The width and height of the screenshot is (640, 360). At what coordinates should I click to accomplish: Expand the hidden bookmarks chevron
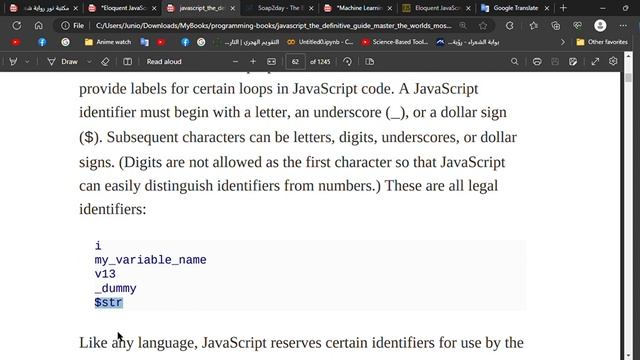pyautogui.click(x=563, y=42)
